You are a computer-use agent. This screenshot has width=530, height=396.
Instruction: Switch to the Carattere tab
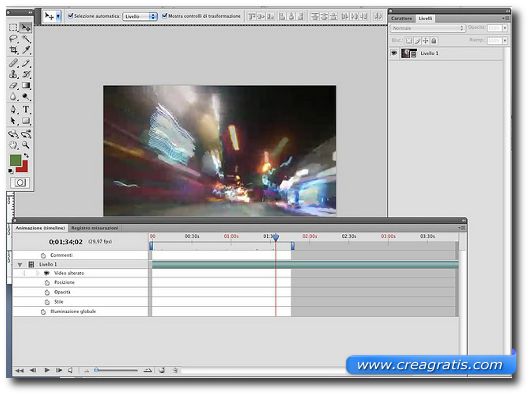click(x=402, y=19)
